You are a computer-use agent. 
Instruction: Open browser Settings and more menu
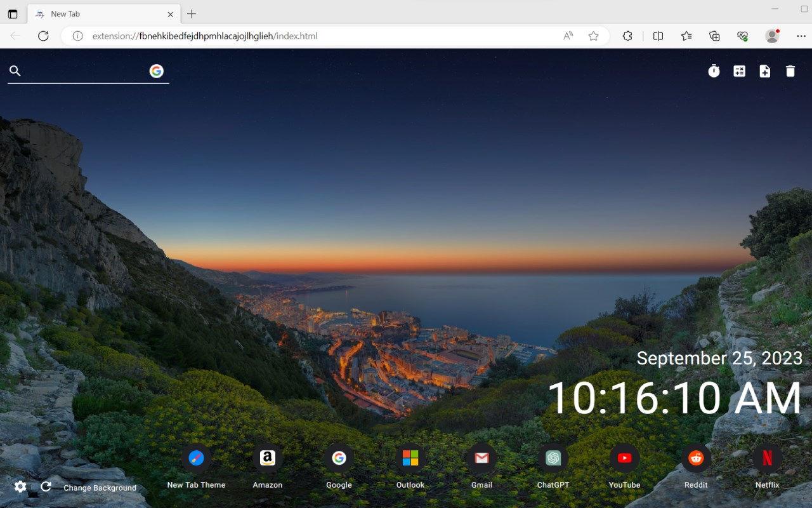(801, 36)
